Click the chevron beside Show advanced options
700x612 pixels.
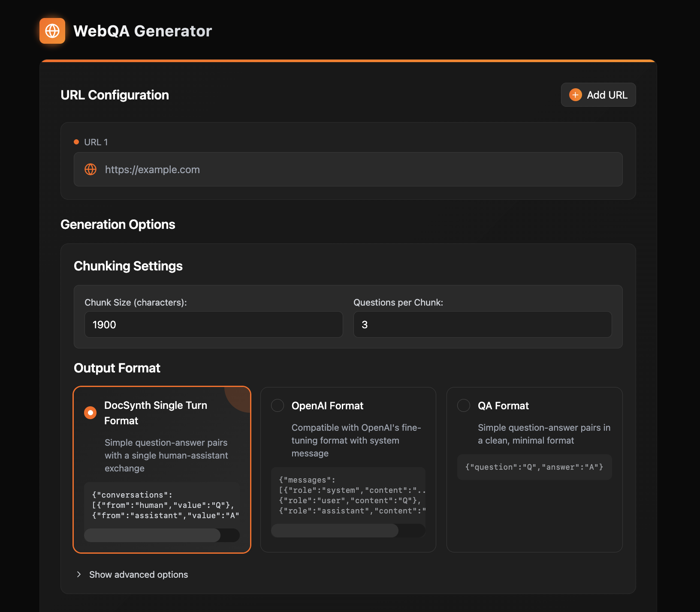tap(79, 574)
